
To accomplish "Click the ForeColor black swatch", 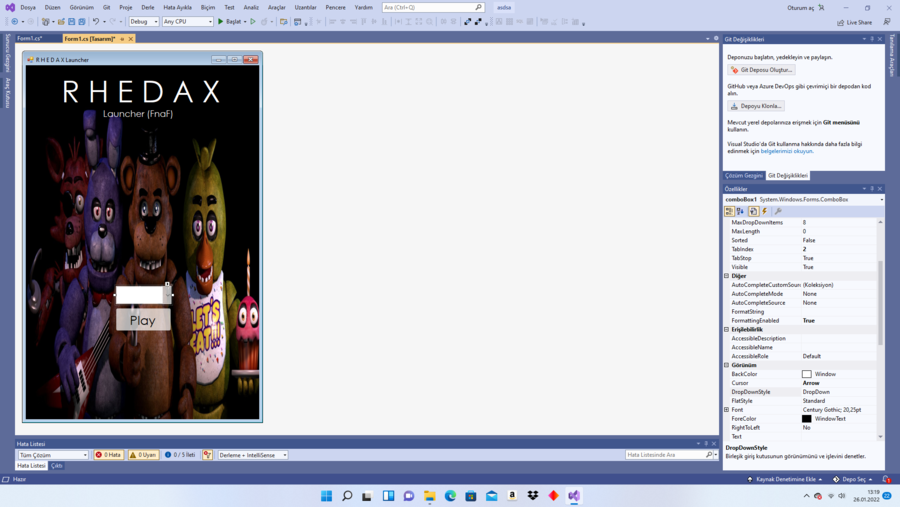I will (806, 419).
